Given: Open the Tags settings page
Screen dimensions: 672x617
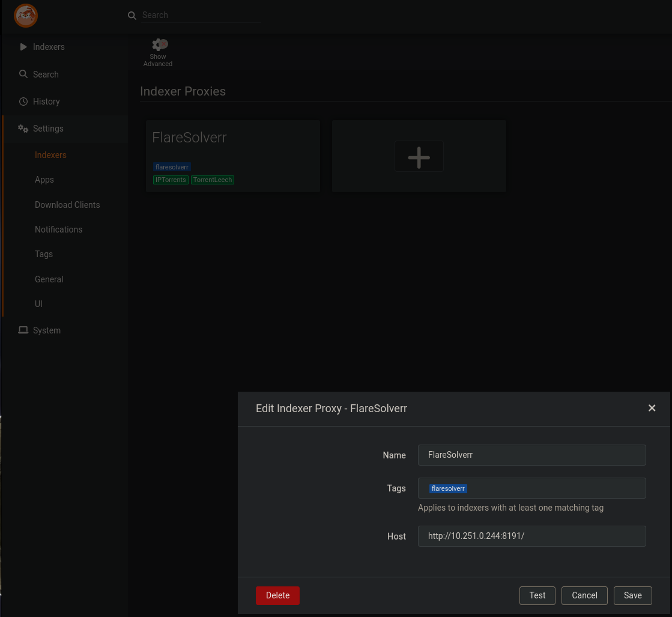Looking at the screenshot, I should pyautogui.click(x=44, y=254).
